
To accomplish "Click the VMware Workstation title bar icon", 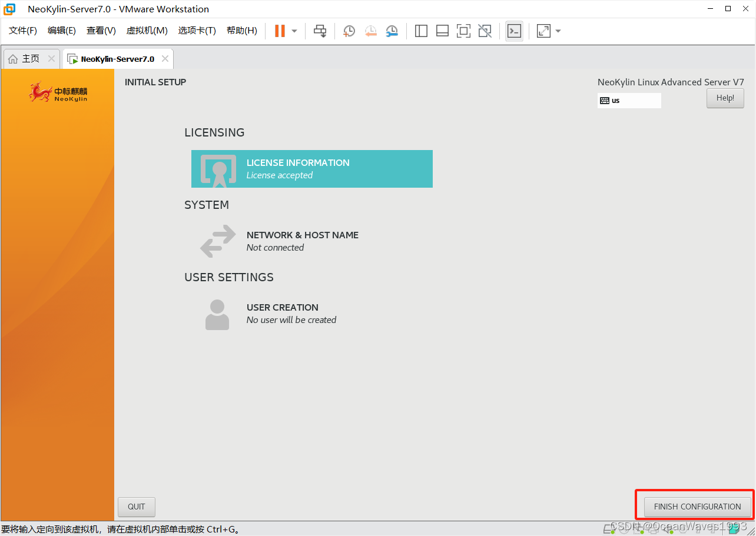I will click(9, 9).
